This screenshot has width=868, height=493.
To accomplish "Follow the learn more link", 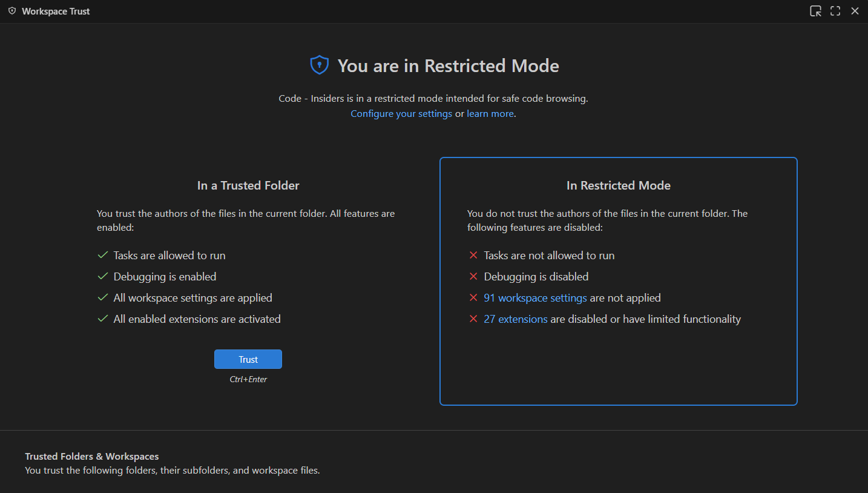I will [490, 113].
